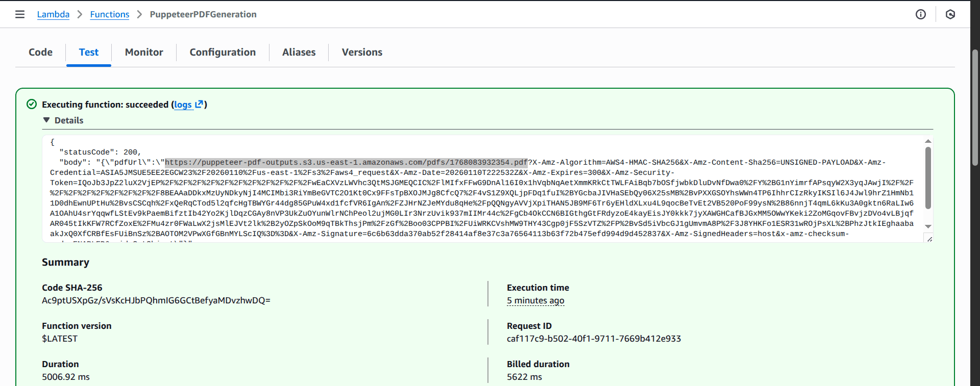Switch to the Code tab

[x=40, y=52]
